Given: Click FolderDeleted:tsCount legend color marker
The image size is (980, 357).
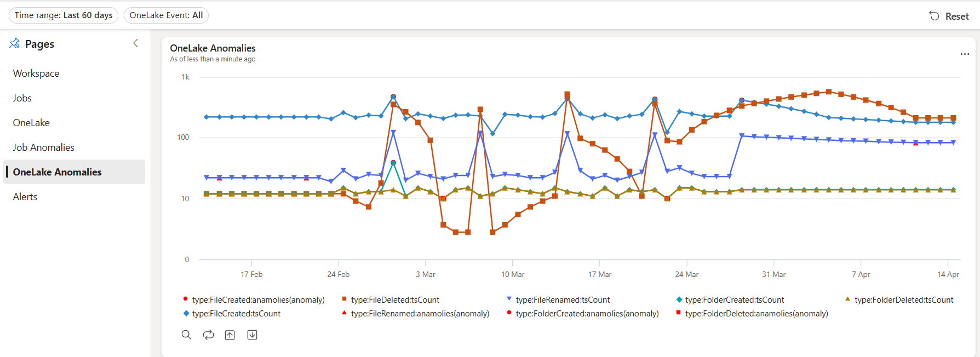Looking at the screenshot, I should click(x=847, y=299).
